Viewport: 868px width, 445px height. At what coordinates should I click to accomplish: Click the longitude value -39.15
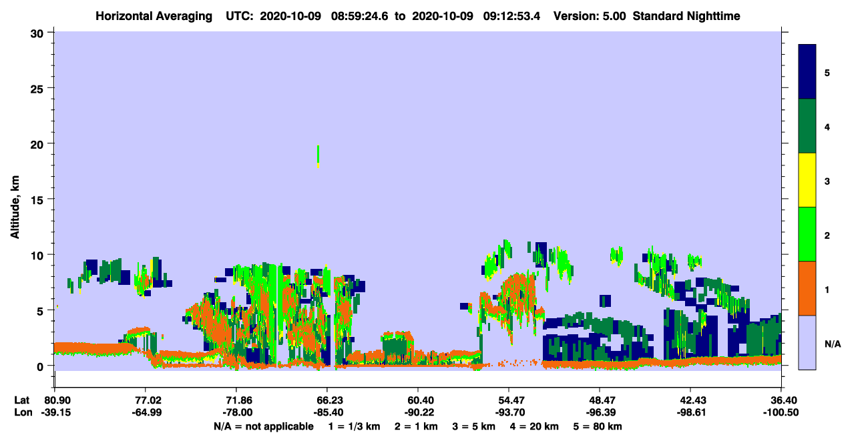pos(55,412)
